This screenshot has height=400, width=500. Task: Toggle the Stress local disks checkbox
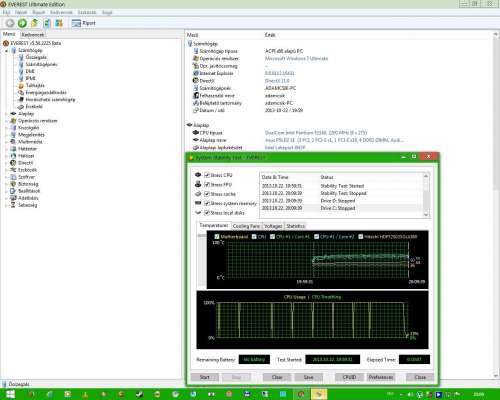tap(207, 212)
